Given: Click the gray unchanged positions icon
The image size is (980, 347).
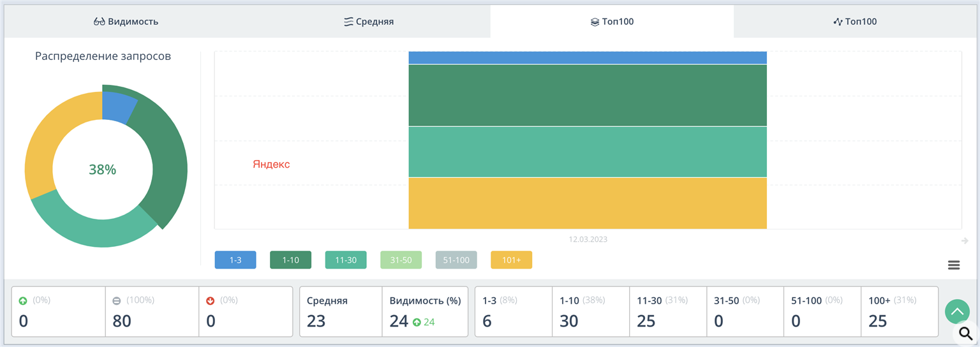Looking at the screenshot, I should coord(117,300).
